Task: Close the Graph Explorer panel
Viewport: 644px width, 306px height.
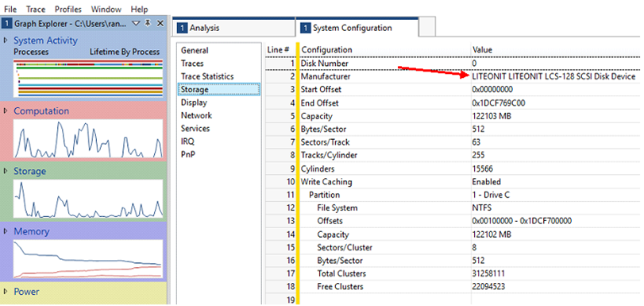Action: click(x=160, y=23)
